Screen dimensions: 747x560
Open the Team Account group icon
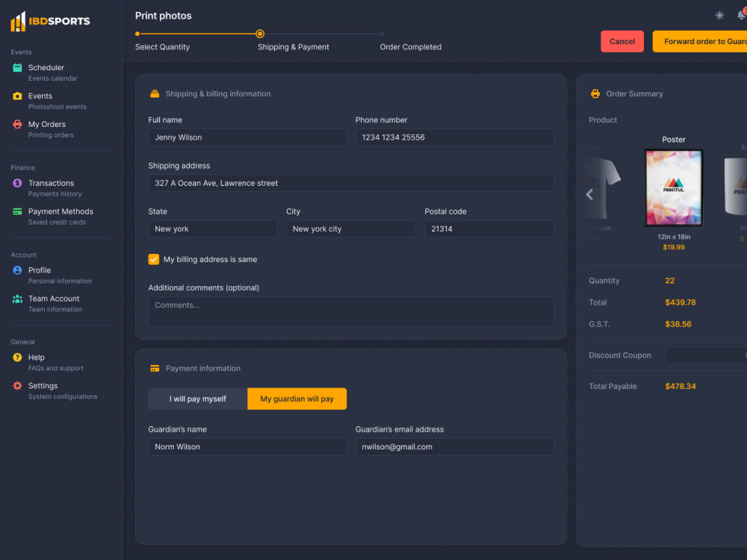tap(17, 299)
